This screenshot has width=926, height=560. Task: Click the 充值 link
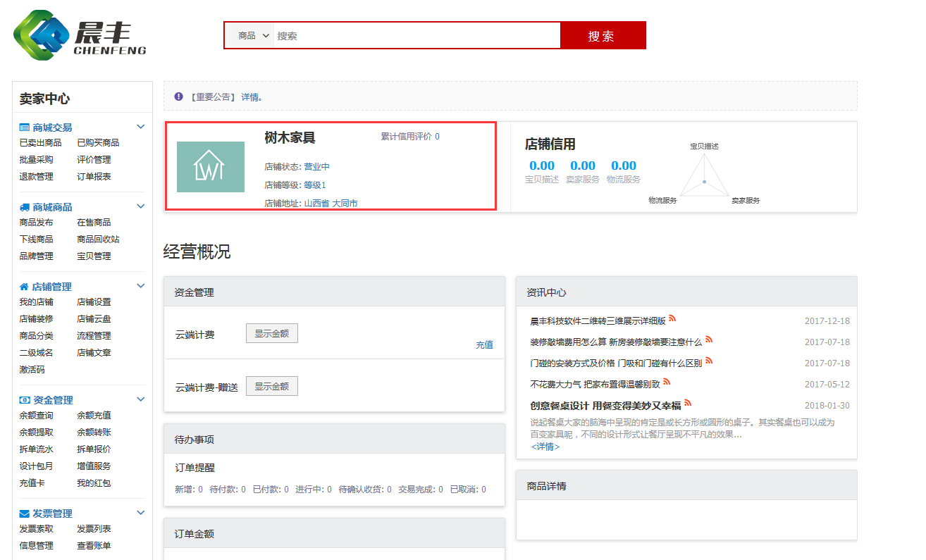click(x=484, y=345)
